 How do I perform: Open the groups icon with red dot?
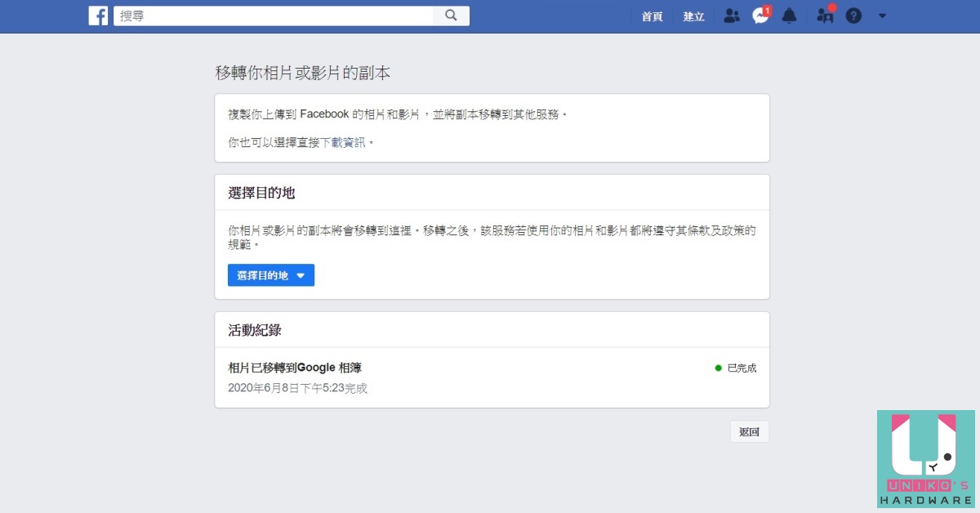pyautogui.click(x=826, y=15)
